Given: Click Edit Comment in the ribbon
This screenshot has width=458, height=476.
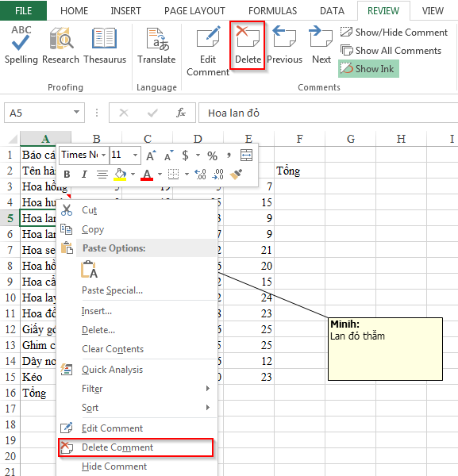Looking at the screenshot, I should coord(208,51).
